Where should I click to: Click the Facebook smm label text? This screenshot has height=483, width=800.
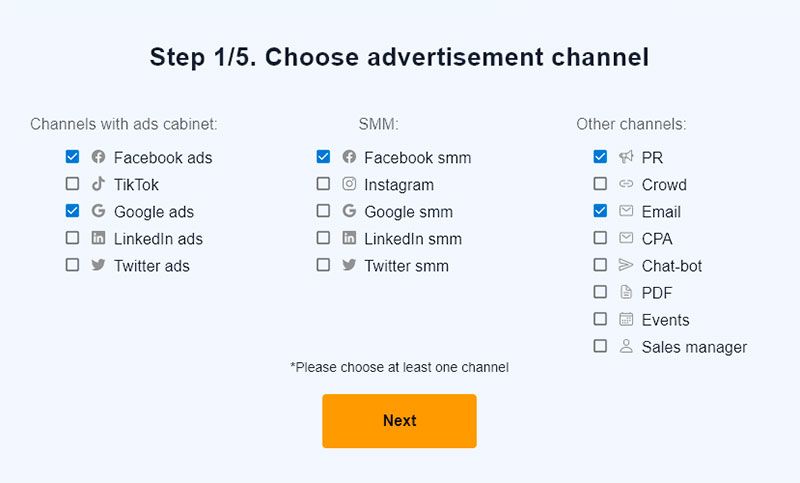(x=417, y=158)
